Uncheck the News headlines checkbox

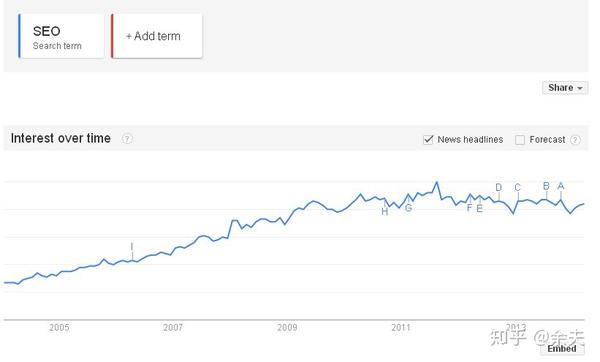(428, 140)
